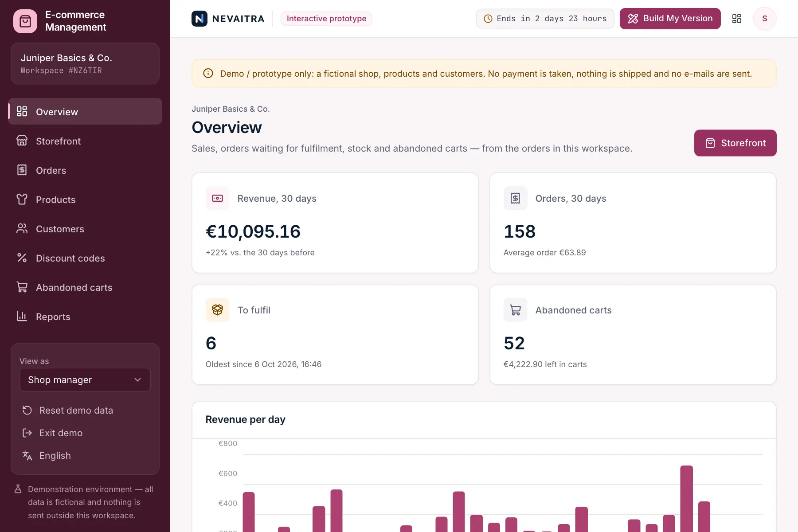Open Customers in sidebar navigation
The image size is (798, 532).
85,229
